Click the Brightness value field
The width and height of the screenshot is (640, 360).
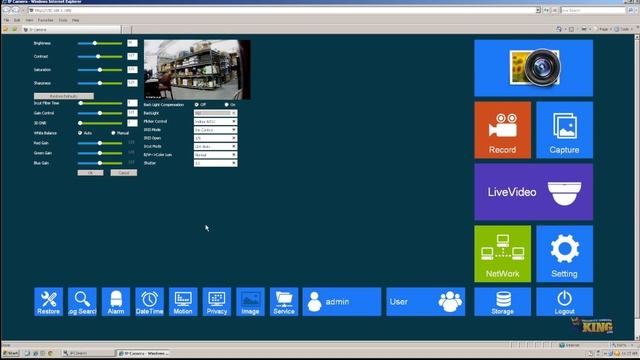132,43
